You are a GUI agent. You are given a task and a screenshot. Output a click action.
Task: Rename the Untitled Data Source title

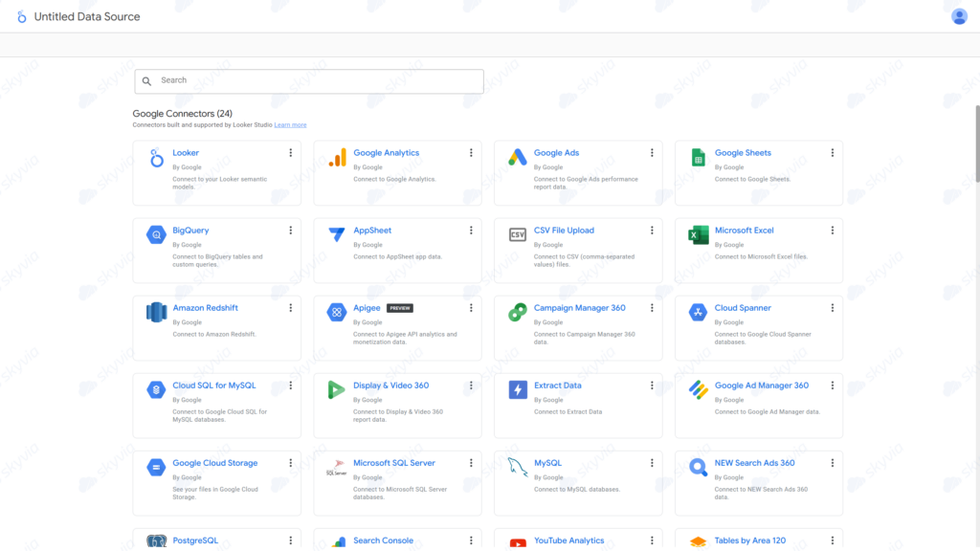87,17
